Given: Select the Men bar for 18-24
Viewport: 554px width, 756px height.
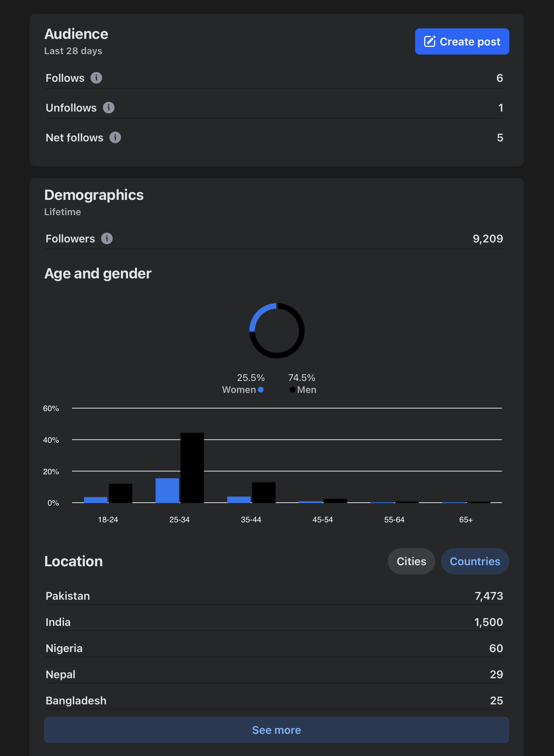Looking at the screenshot, I should 120,494.
